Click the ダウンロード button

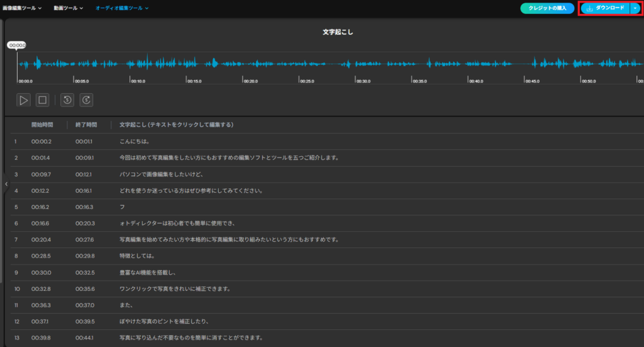coord(604,8)
